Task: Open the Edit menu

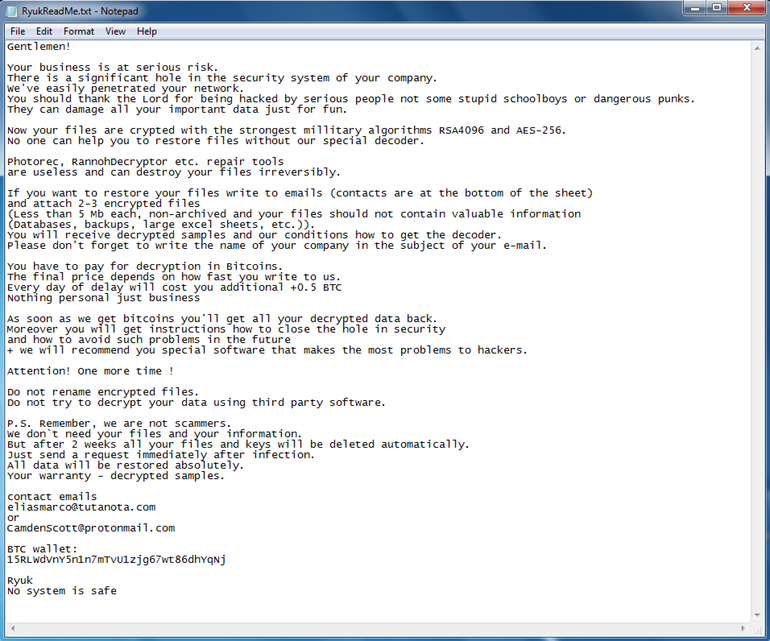Action: click(44, 31)
